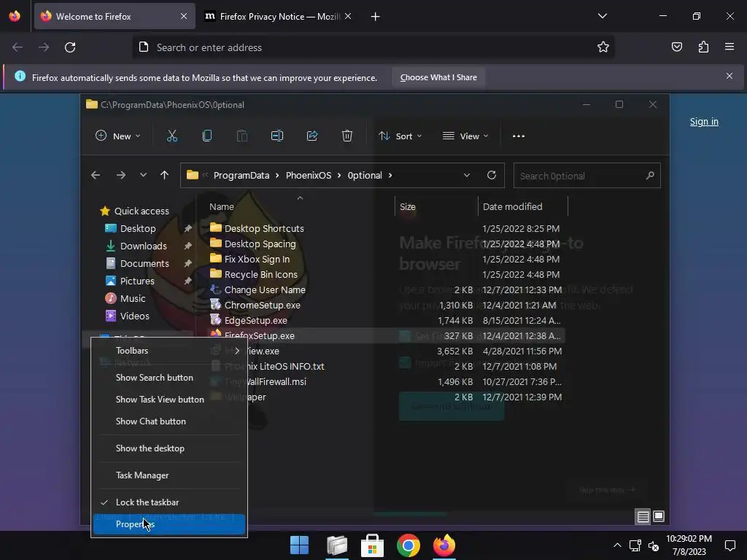
Task: Select Downloads in Quick access
Action: point(144,246)
